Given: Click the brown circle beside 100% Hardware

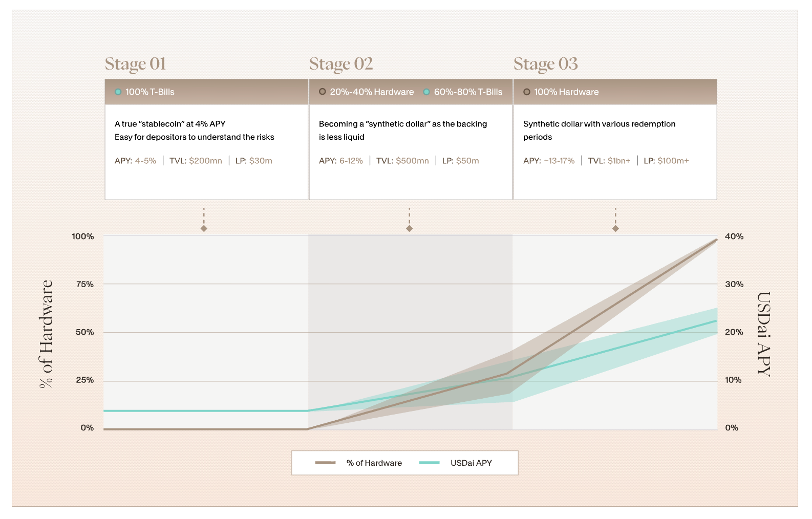Looking at the screenshot, I should point(527,92).
